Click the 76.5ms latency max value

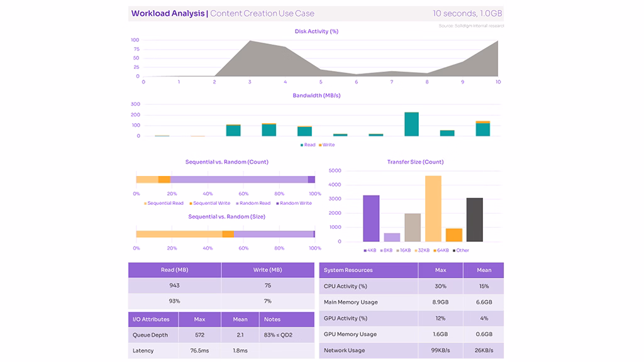click(x=199, y=351)
